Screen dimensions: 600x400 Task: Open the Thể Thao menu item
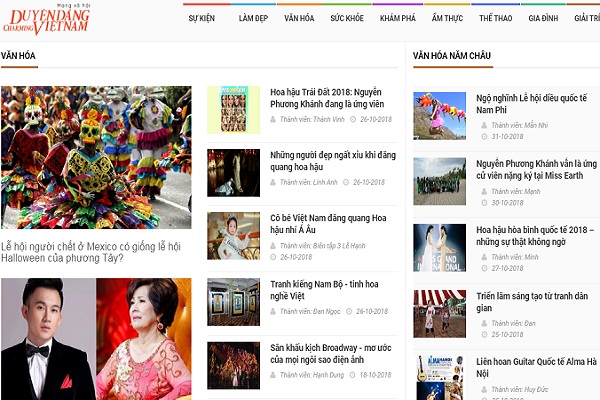click(495, 19)
